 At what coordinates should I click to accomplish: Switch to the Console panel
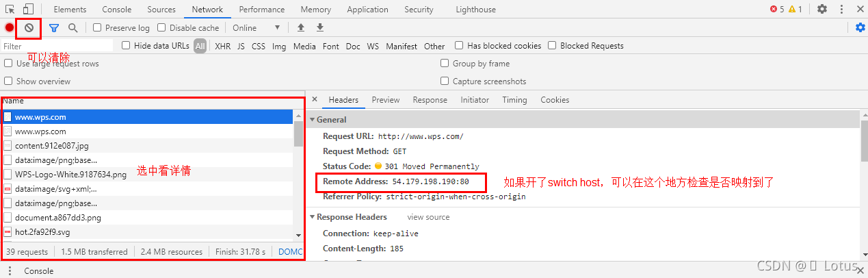point(117,10)
